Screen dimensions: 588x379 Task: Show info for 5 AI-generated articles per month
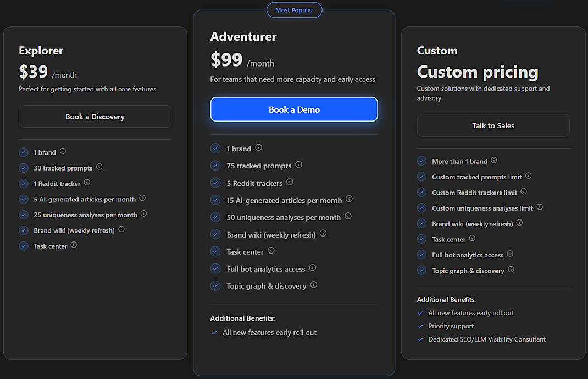coord(142,198)
